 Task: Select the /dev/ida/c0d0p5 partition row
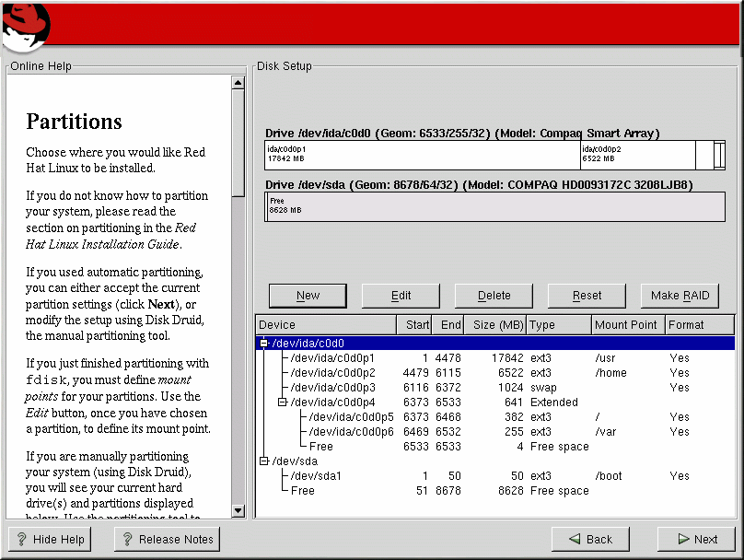point(494,416)
